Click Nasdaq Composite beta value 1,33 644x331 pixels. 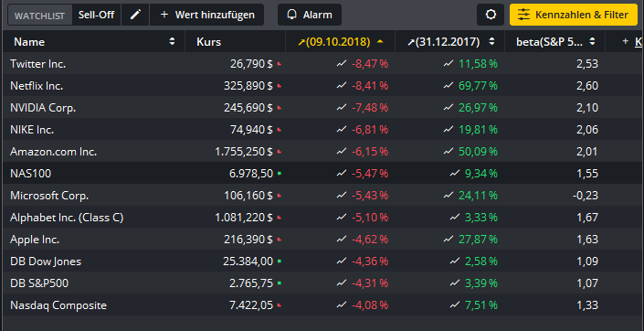pyautogui.click(x=587, y=305)
